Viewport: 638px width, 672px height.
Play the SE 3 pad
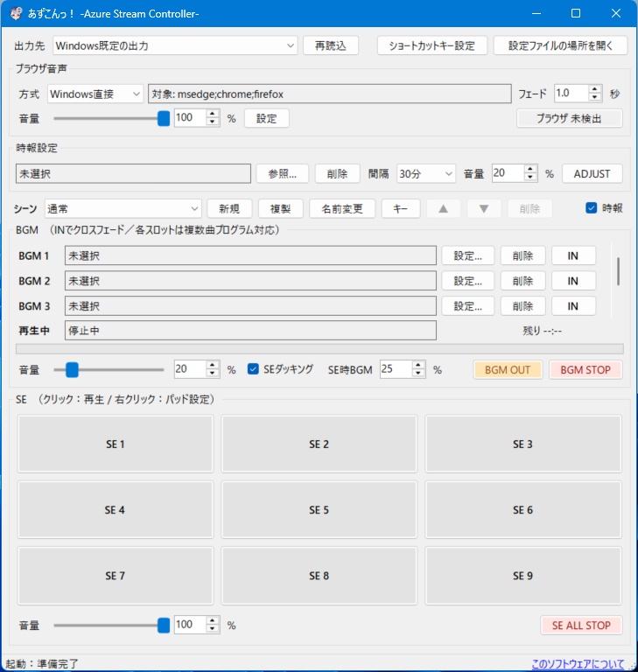click(x=523, y=444)
